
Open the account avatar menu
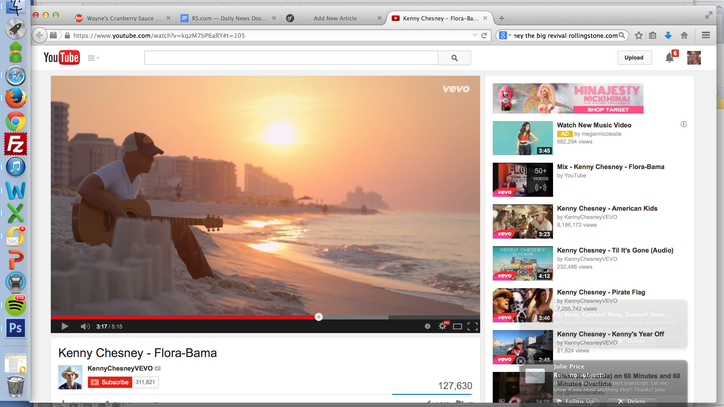point(694,58)
